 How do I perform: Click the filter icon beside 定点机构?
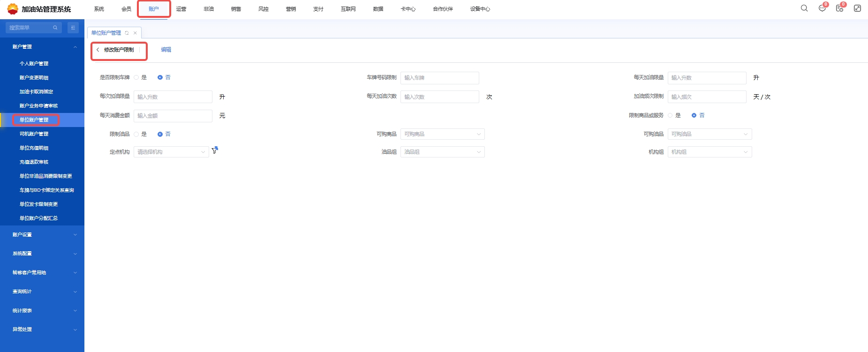pos(215,150)
